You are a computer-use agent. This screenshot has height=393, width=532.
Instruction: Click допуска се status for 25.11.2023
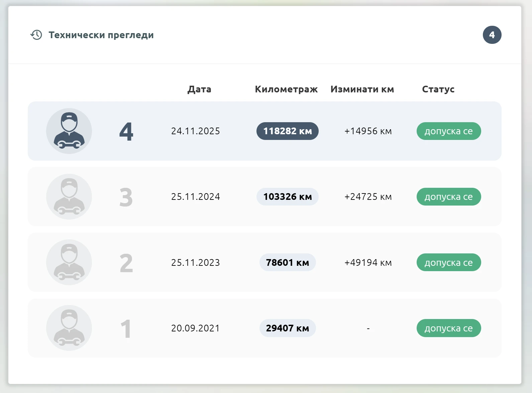pyautogui.click(x=449, y=262)
